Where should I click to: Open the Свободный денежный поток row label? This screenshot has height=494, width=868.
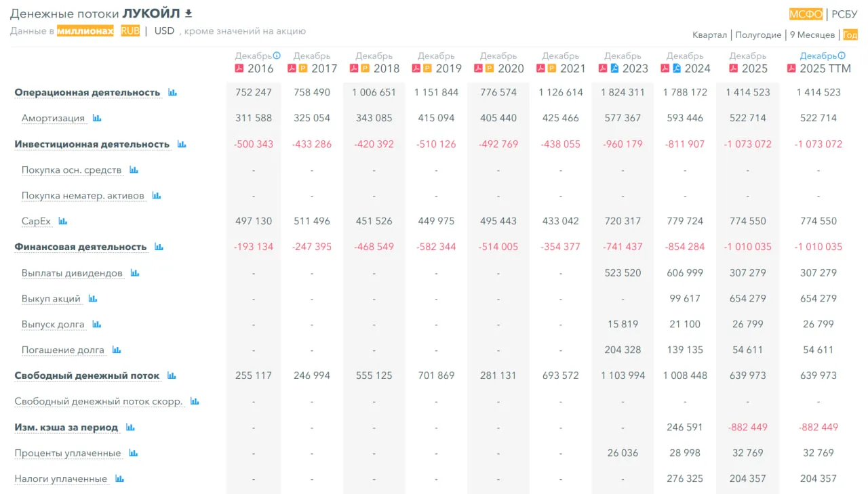(87, 375)
